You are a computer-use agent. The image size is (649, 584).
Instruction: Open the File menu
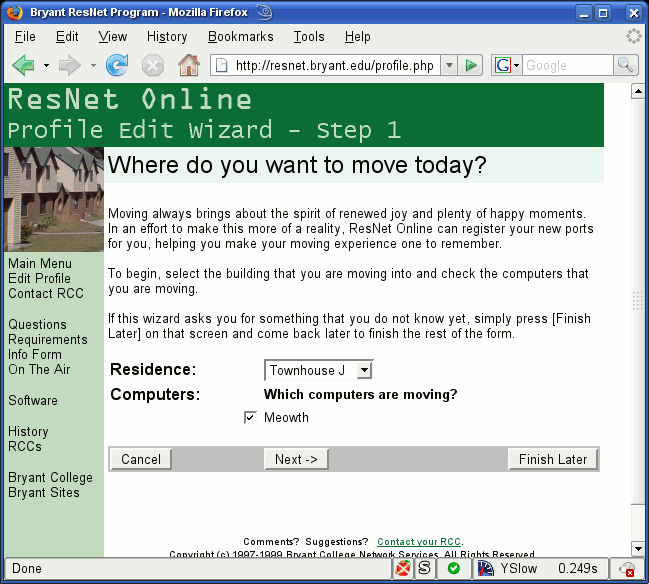(x=25, y=37)
